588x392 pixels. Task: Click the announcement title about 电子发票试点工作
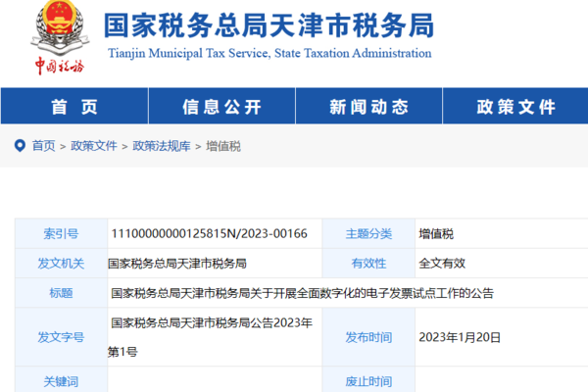click(302, 293)
